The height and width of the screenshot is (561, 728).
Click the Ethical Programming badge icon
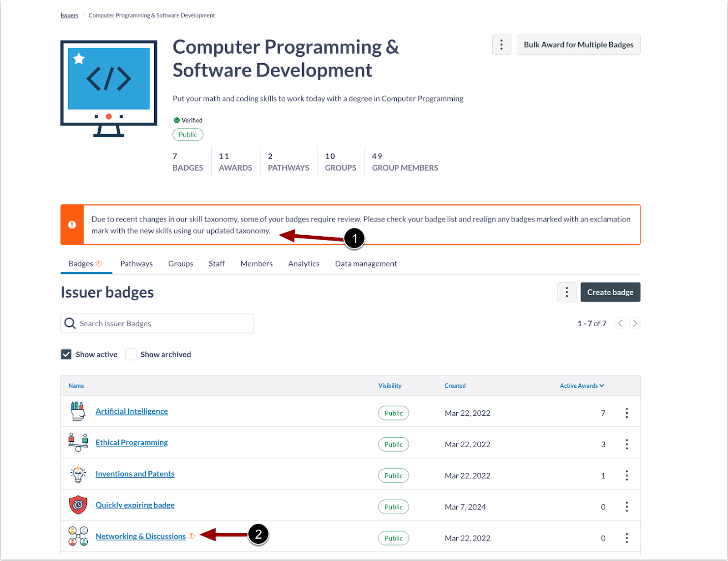pos(78,443)
